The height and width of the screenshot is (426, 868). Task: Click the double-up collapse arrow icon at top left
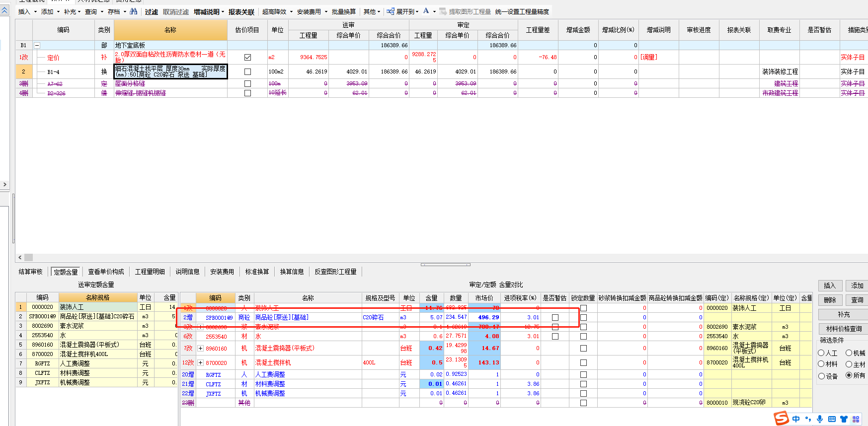coord(4,10)
